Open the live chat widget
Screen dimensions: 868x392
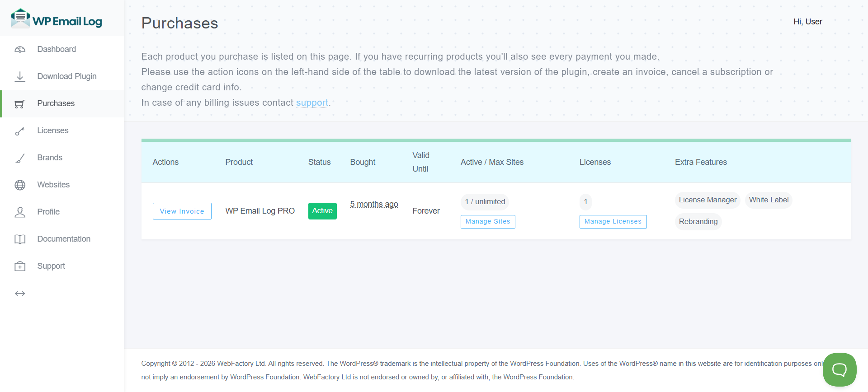pos(840,370)
